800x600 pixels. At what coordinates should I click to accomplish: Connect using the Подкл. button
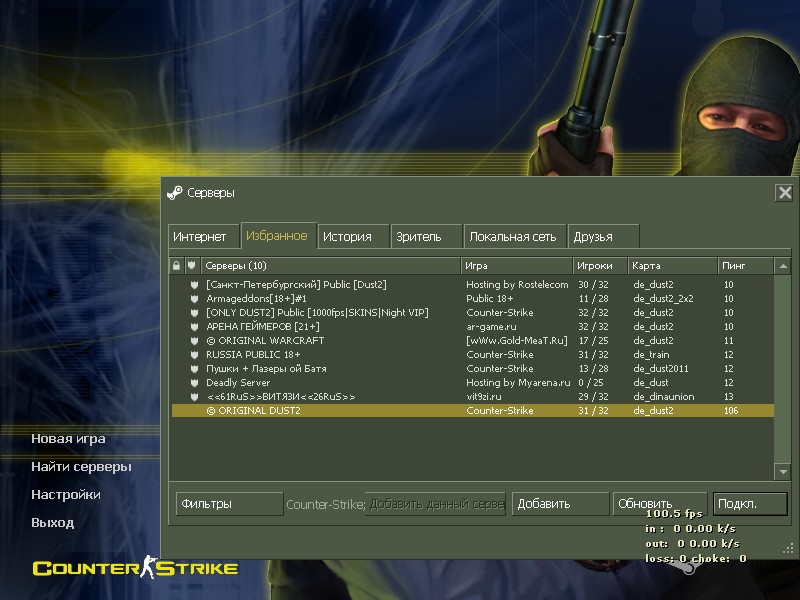[750, 504]
